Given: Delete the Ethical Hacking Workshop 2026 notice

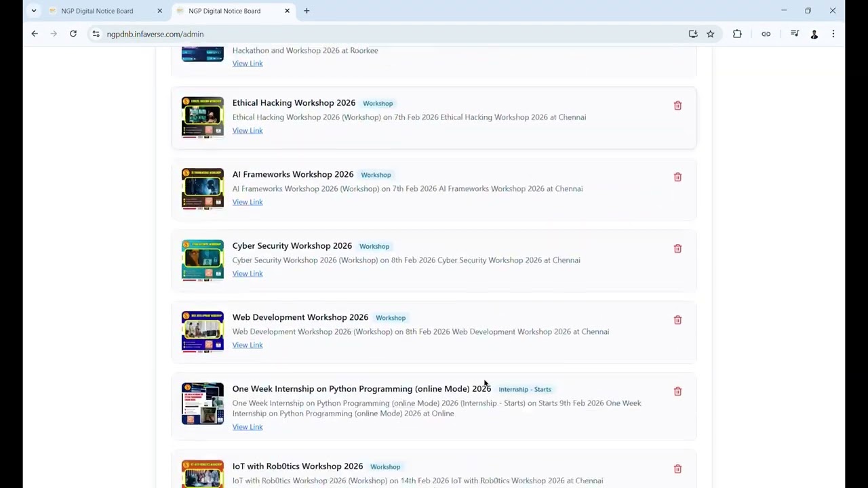Looking at the screenshot, I should pos(677,106).
